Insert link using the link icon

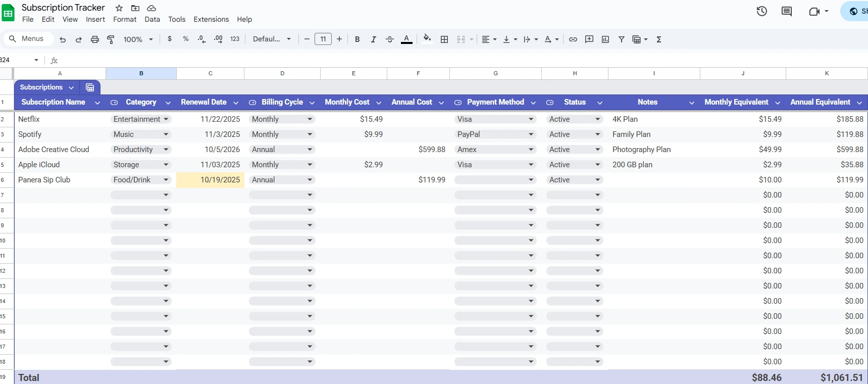[x=573, y=39]
